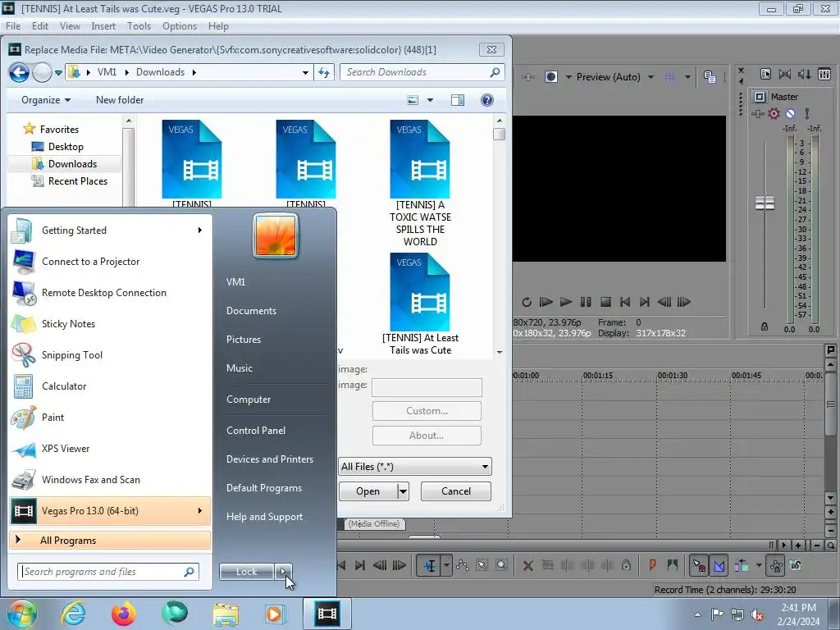This screenshot has height=630, width=840.
Task: Refresh the Downloads folder view
Action: click(x=324, y=72)
